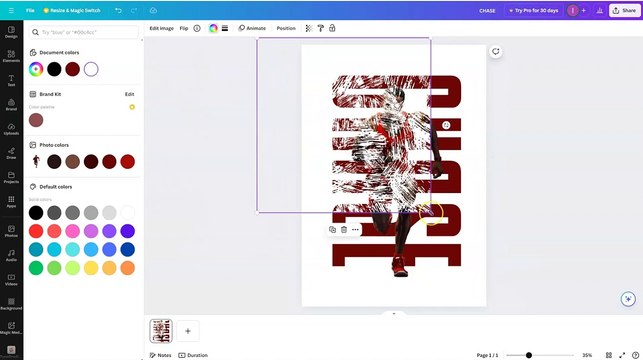643x360 pixels.
Task: Open the Audio sidebar tab
Action: 11,255
